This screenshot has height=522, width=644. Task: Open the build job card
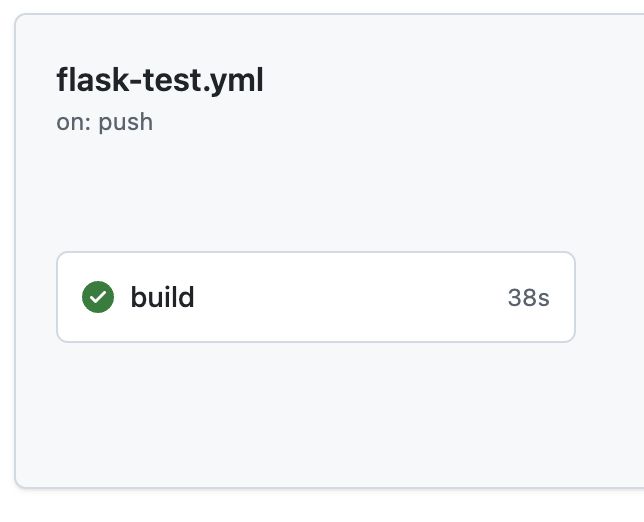(315, 297)
